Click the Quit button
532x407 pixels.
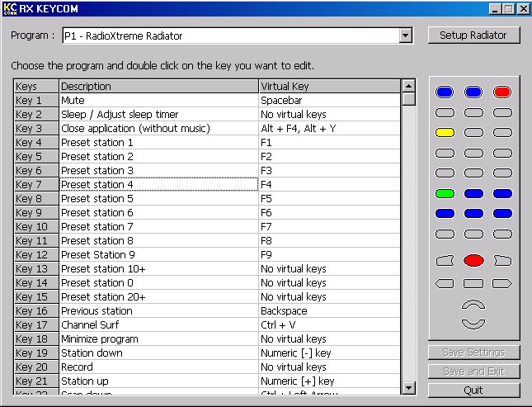[473, 390]
